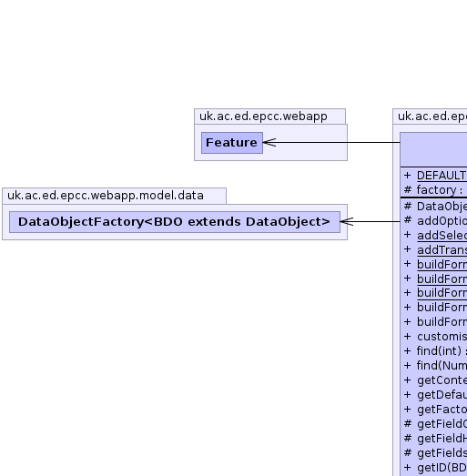Click the DataObjectFactory<BDO extends DataObject> class box
The width and height of the screenshot is (467, 476).
tap(175, 222)
